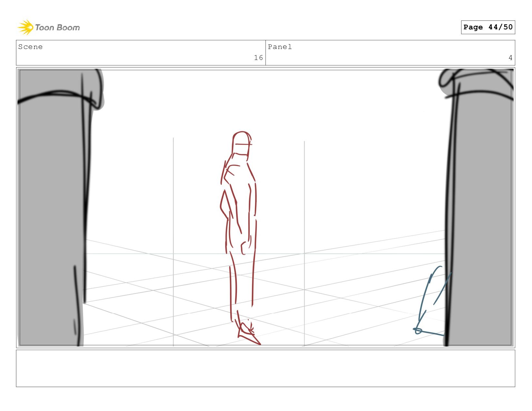The image size is (532, 411).
Task: Click the empty notes box below the panel
Action: click(x=265, y=368)
